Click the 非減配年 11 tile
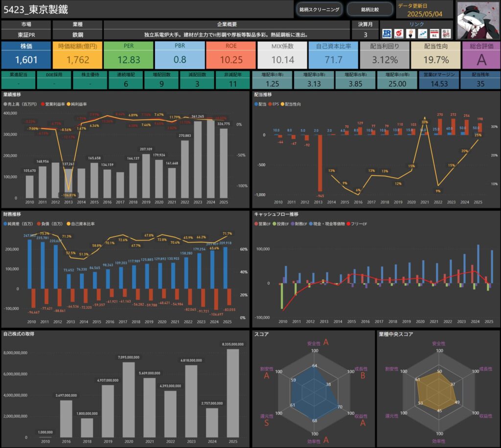Screen dimensions: 501x448 tap(233, 80)
